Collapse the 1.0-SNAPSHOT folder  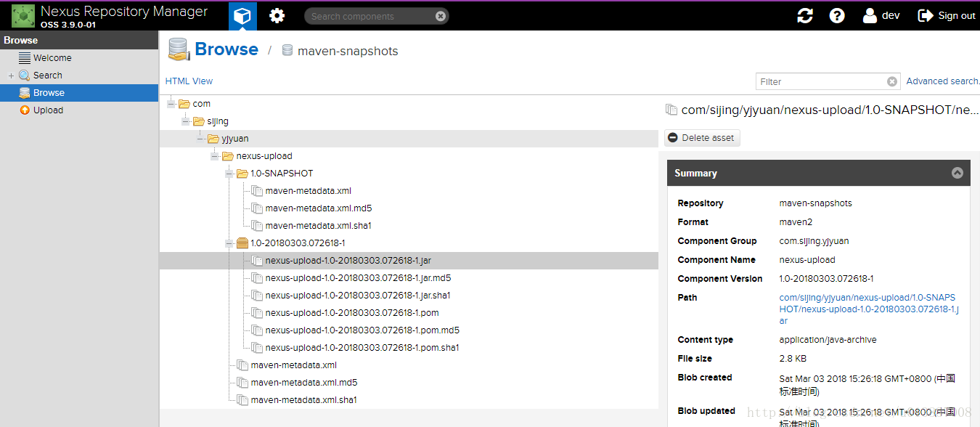229,173
